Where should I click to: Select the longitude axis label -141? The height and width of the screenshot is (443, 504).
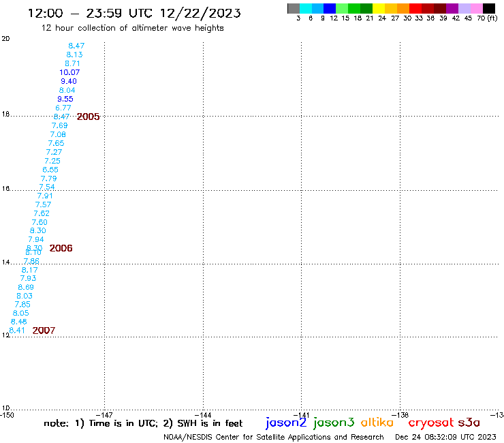tap(301, 415)
